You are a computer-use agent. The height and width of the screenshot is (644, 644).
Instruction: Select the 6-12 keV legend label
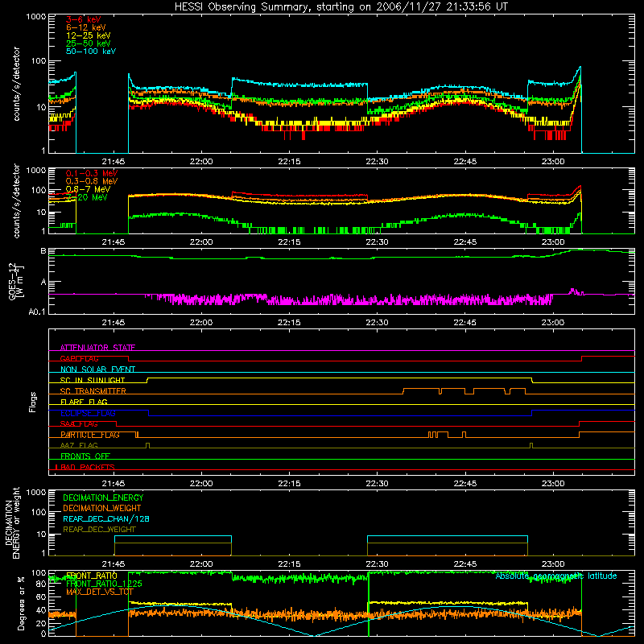click(86, 27)
